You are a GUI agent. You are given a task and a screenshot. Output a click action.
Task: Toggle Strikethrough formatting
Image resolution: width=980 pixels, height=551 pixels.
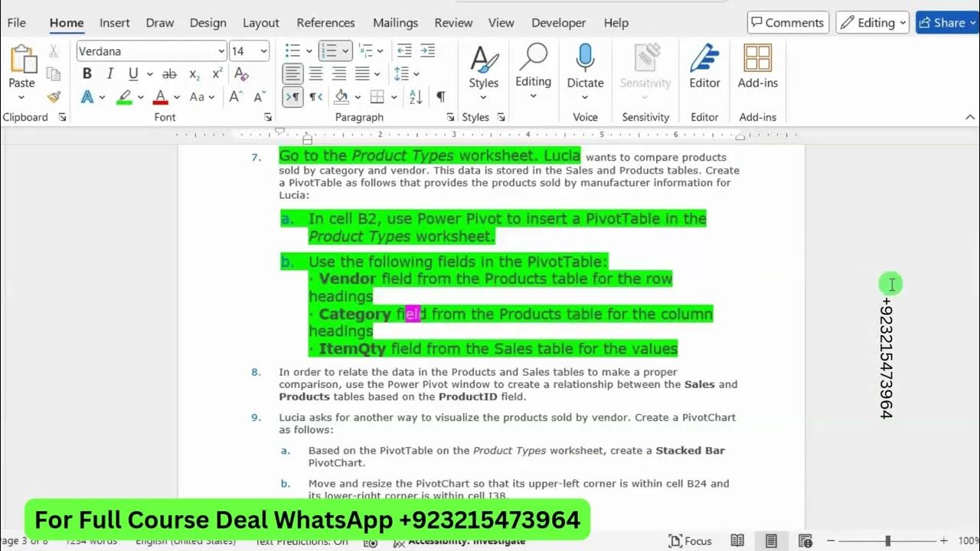click(170, 74)
